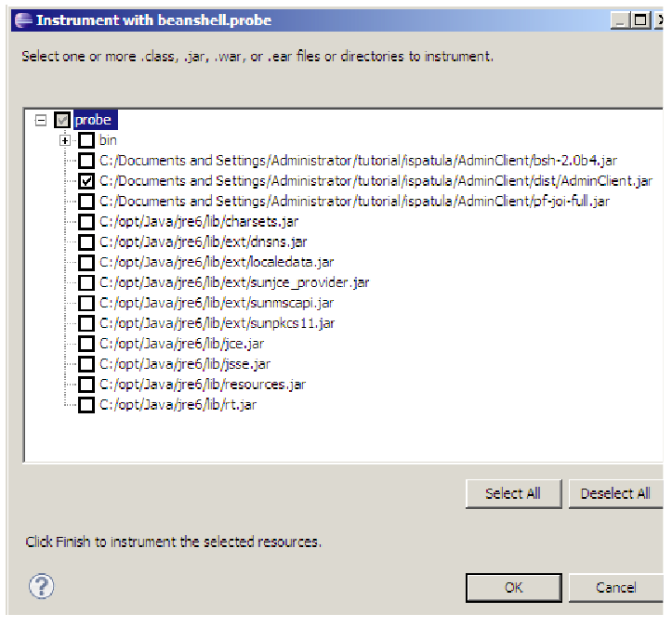
Task: Select the C:/opt/Java/jre6/lib/ext/dnsns.jar row
Action: pos(204,242)
